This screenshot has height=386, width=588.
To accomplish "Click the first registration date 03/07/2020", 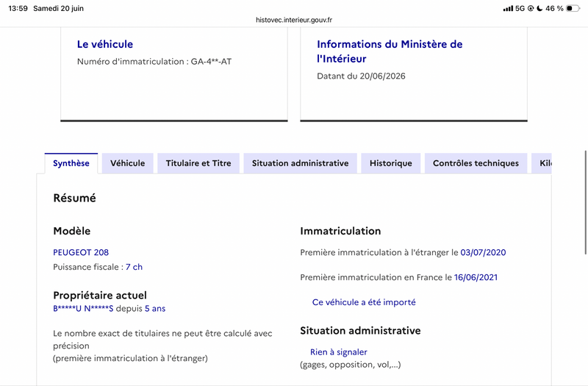I will 483,252.
